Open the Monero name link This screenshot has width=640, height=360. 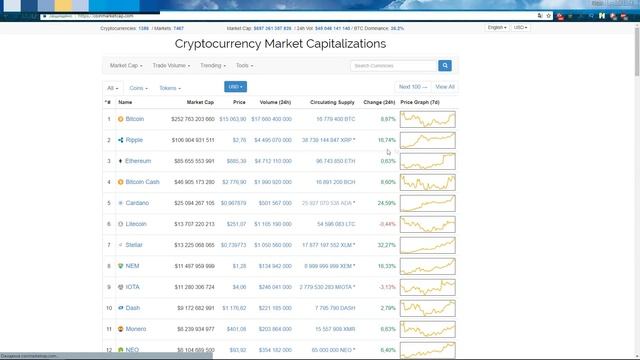point(136,329)
